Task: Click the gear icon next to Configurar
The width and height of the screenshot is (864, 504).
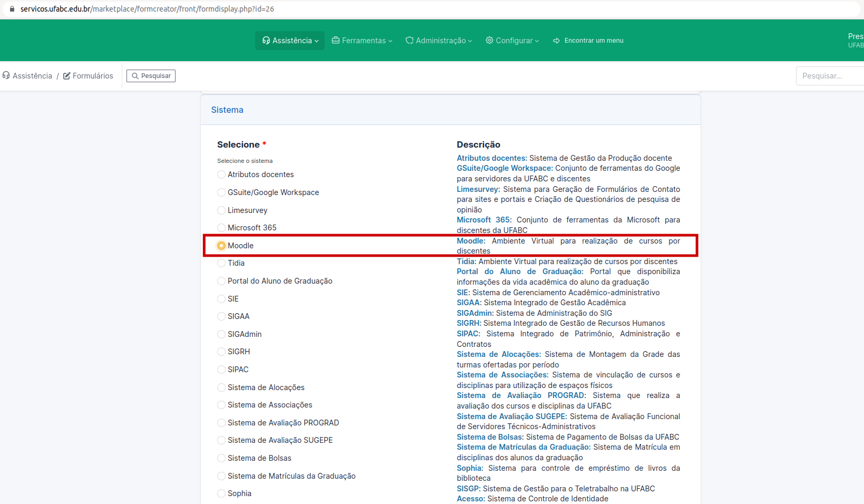Action: 489,40
